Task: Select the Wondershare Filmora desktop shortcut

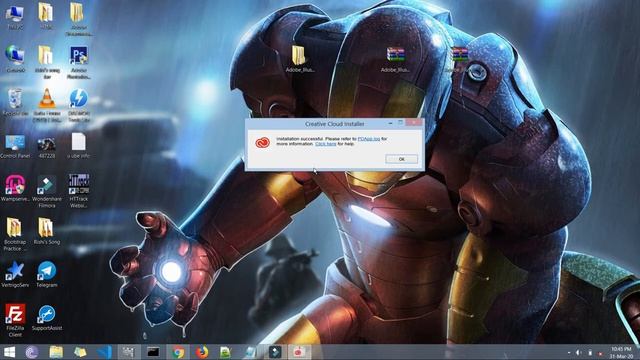Action: coord(47,191)
